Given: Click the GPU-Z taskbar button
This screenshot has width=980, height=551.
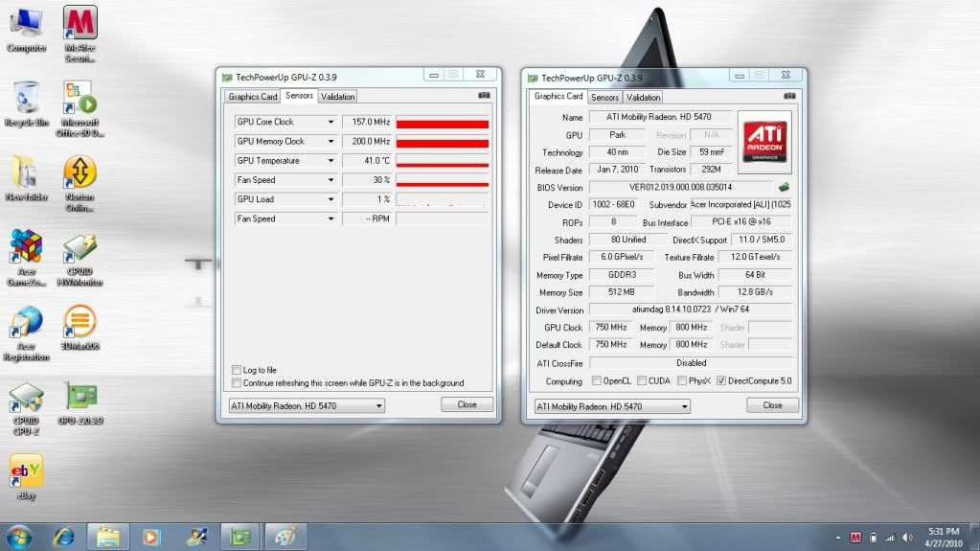Looking at the screenshot, I should [240, 538].
